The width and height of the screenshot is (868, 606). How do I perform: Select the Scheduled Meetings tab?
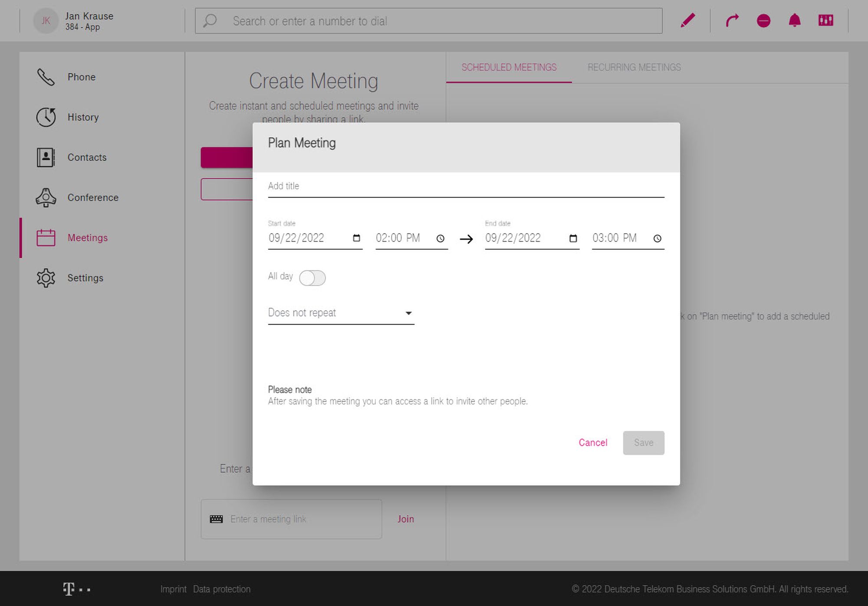pyautogui.click(x=509, y=67)
